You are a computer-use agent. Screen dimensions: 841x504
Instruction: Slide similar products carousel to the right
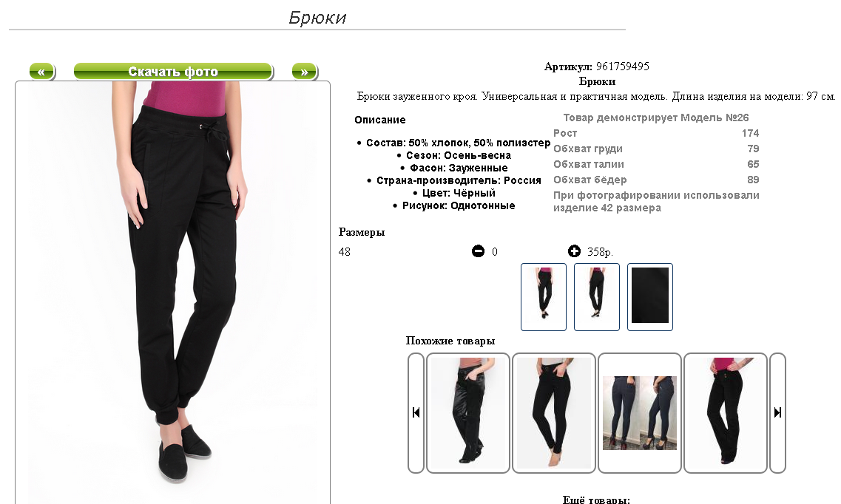[x=777, y=412]
